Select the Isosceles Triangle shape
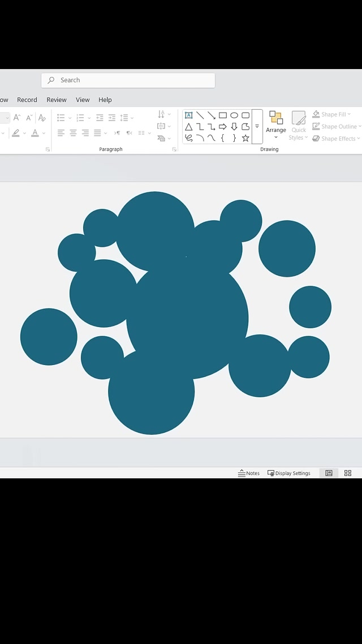This screenshot has height=644, width=362. 189,127
